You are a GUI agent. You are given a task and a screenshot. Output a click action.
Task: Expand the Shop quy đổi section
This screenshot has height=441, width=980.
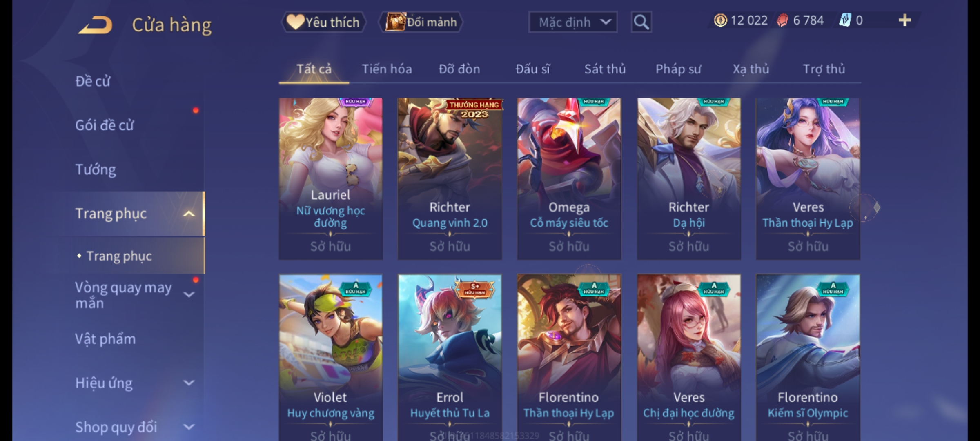click(189, 427)
